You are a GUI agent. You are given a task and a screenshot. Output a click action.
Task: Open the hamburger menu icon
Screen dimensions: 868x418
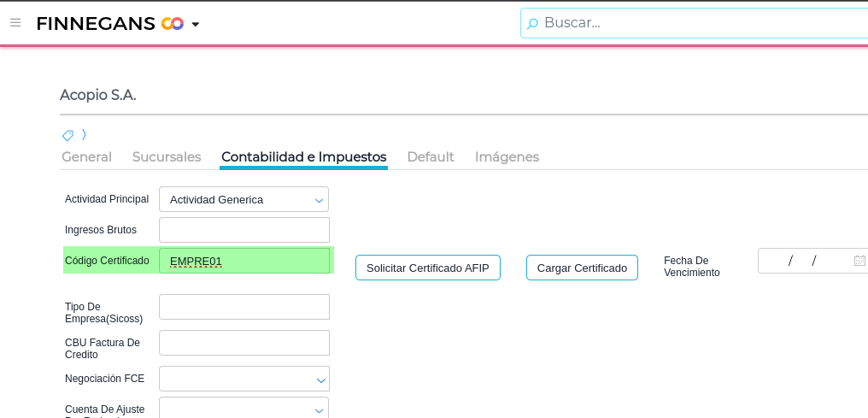15,23
